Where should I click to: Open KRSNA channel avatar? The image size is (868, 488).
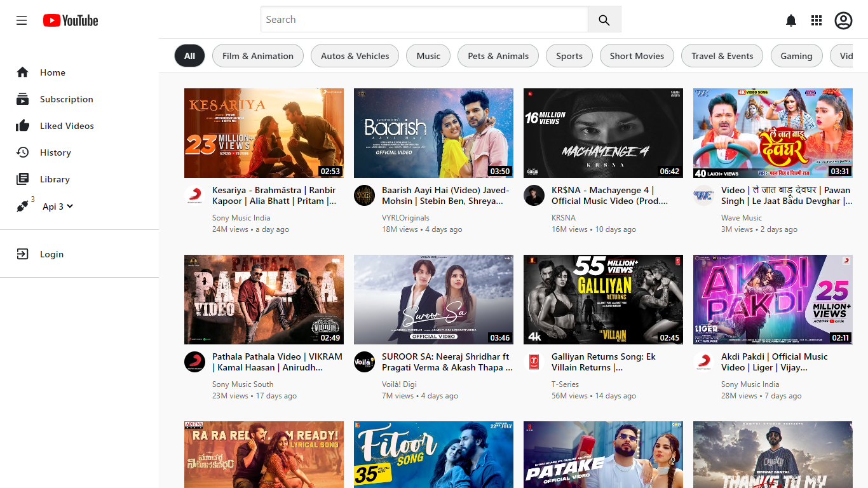[x=534, y=196]
